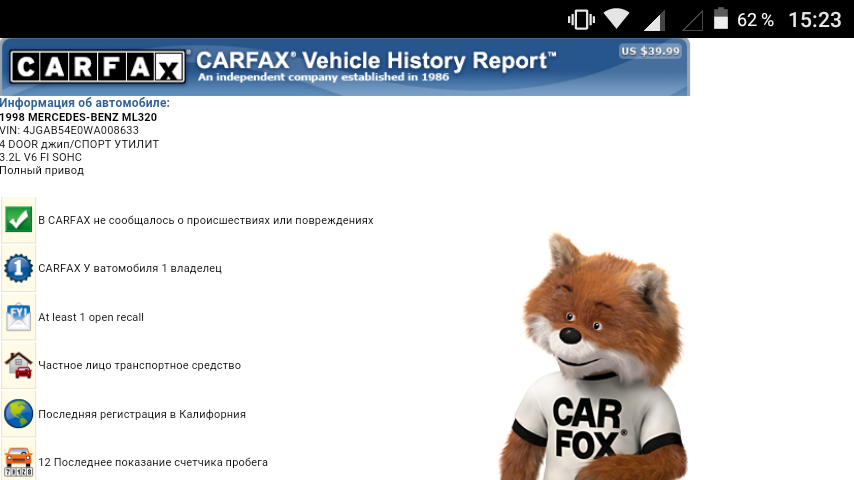The height and width of the screenshot is (480, 854).
Task: Open 'Последняя регистрация в Калифорния' entry
Action: (x=141, y=414)
